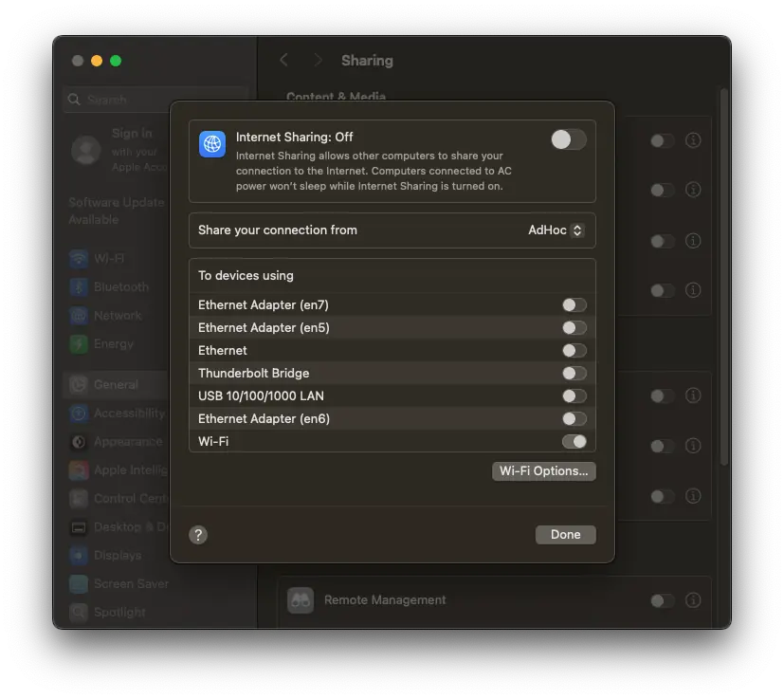Open help with the question mark button
This screenshot has width=784, height=699.
[198, 535]
